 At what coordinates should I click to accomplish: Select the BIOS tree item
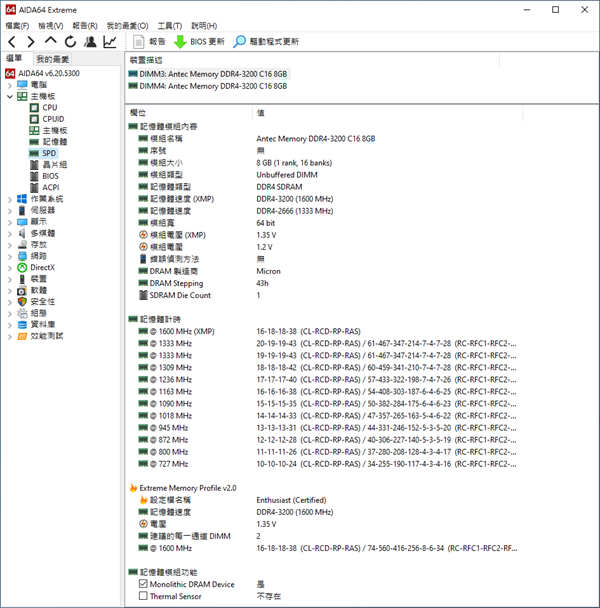pos(50,176)
